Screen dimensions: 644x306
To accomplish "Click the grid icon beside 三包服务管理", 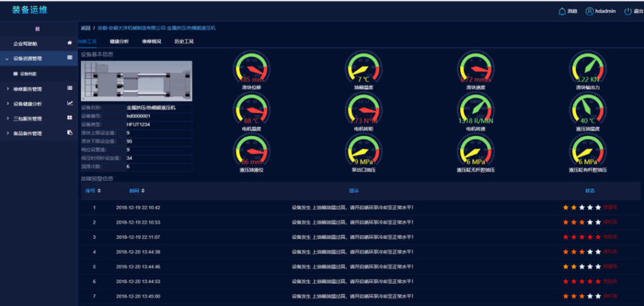I will coord(70,118).
